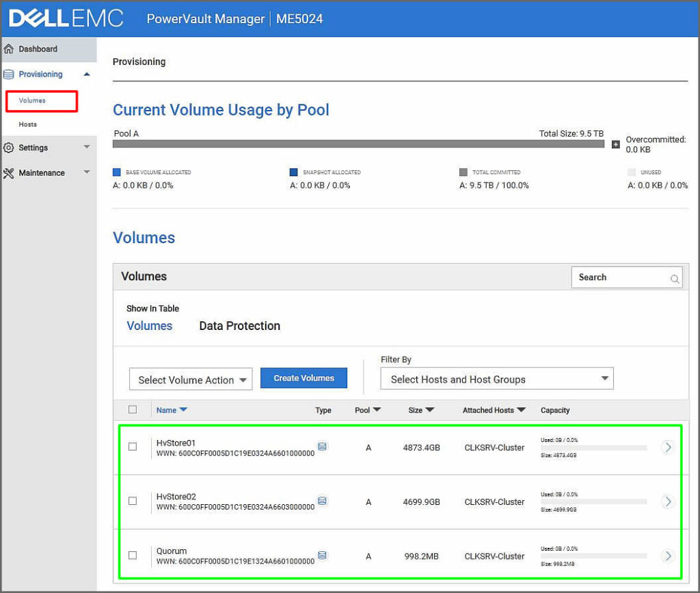The image size is (700, 593).
Task: Sort volumes by Name column
Action: (x=172, y=410)
